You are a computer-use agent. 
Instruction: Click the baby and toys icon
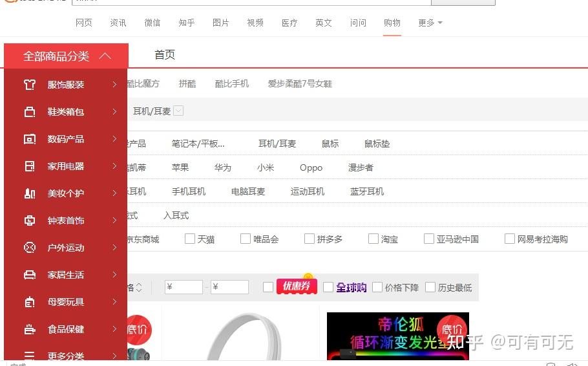30,302
